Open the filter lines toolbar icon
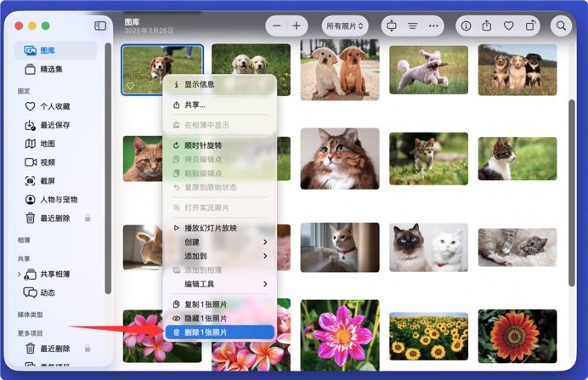The height and width of the screenshot is (380, 588). point(412,26)
